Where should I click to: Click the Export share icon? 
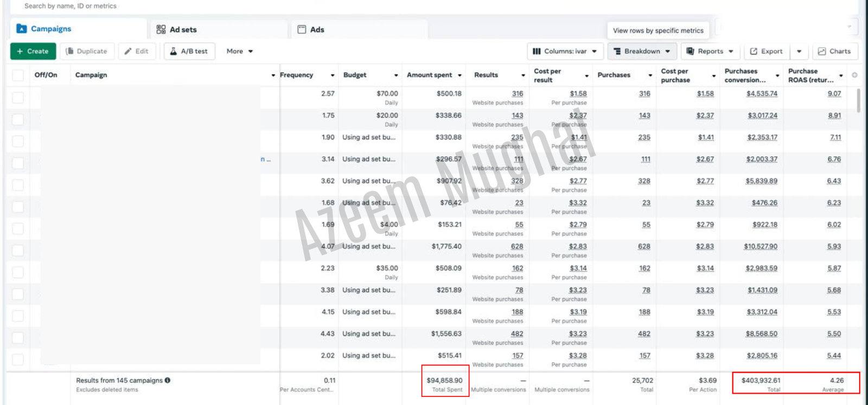(x=754, y=51)
